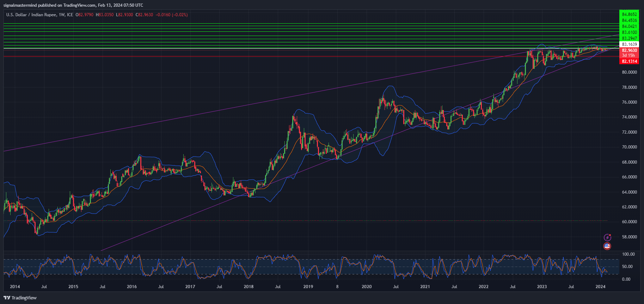Viewport: 644px width, 304px height.
Task: Click the 70.0000 price scale value
Action: 629,147
